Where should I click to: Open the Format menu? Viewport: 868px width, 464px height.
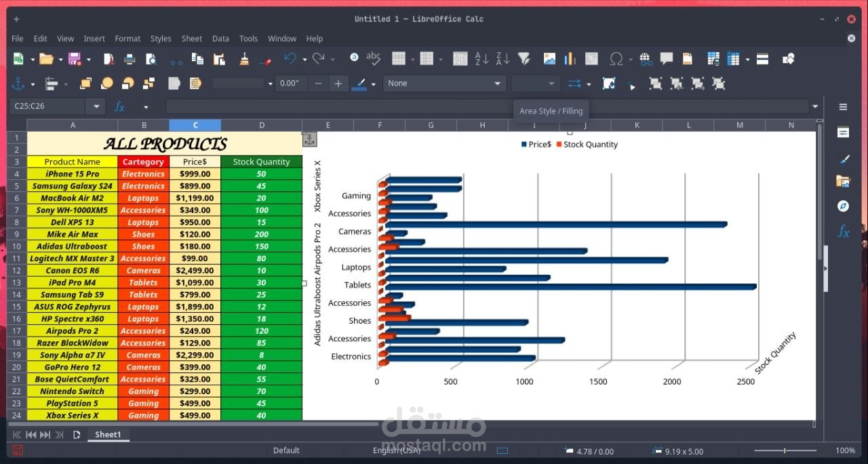[x=127, y=39]
